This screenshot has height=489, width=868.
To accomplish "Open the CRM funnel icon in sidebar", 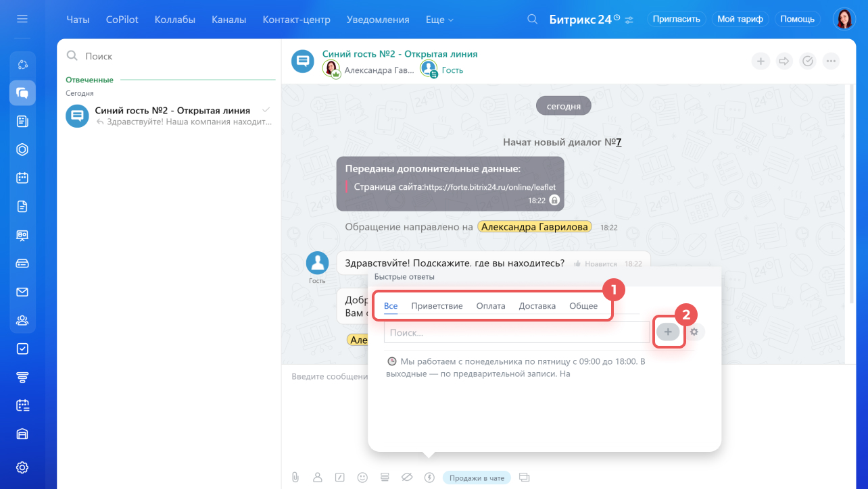I will click(x=22, y=377).
